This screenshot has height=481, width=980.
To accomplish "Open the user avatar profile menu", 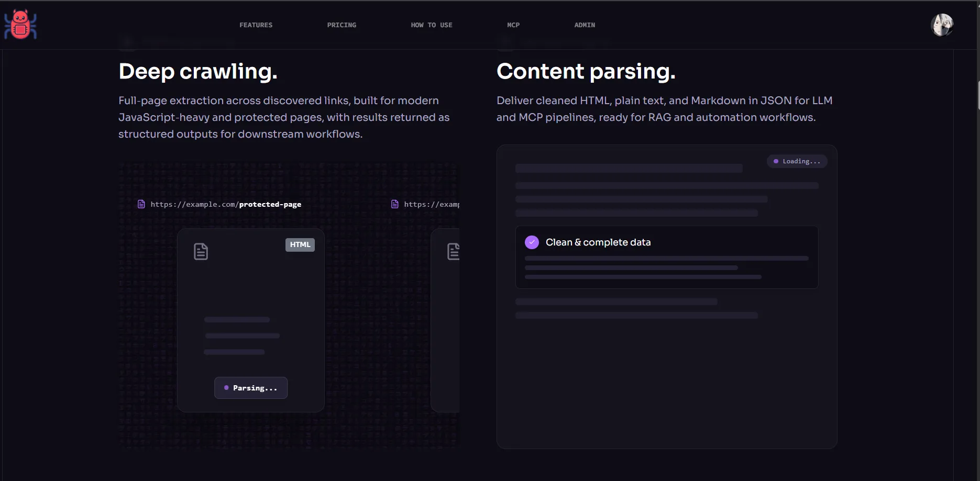I will 941,25.
